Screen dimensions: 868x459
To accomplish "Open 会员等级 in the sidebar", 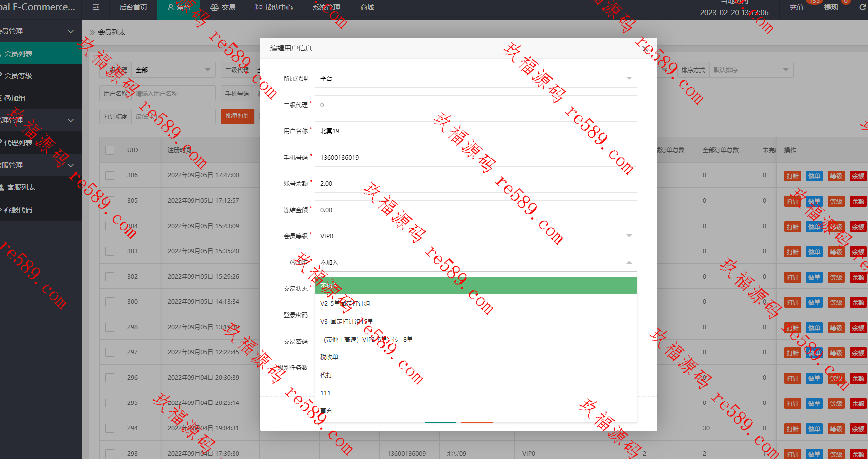I will 18,76.
